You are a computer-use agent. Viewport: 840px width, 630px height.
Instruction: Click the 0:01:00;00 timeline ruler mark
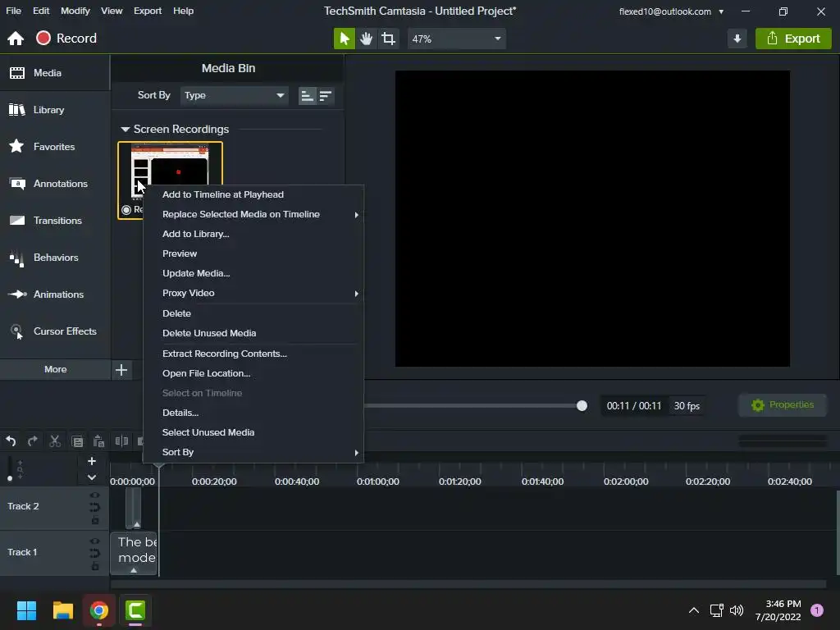point(377,482)
